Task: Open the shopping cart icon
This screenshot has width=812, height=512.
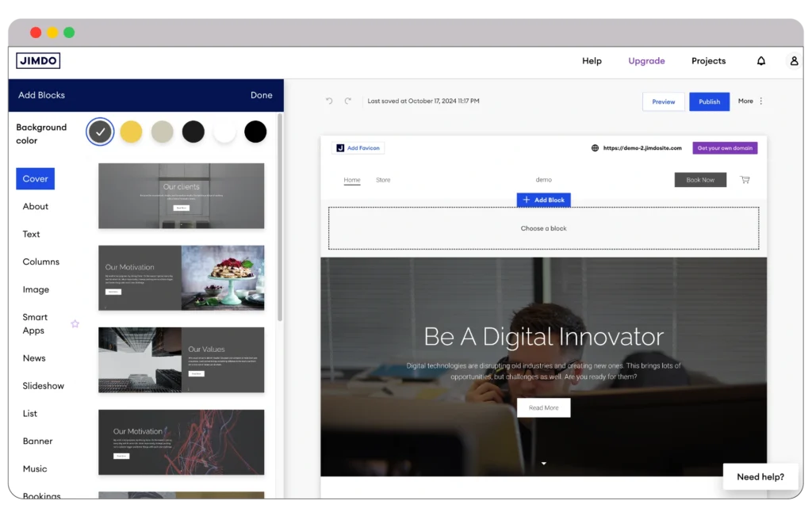Action: pos(745,180)
